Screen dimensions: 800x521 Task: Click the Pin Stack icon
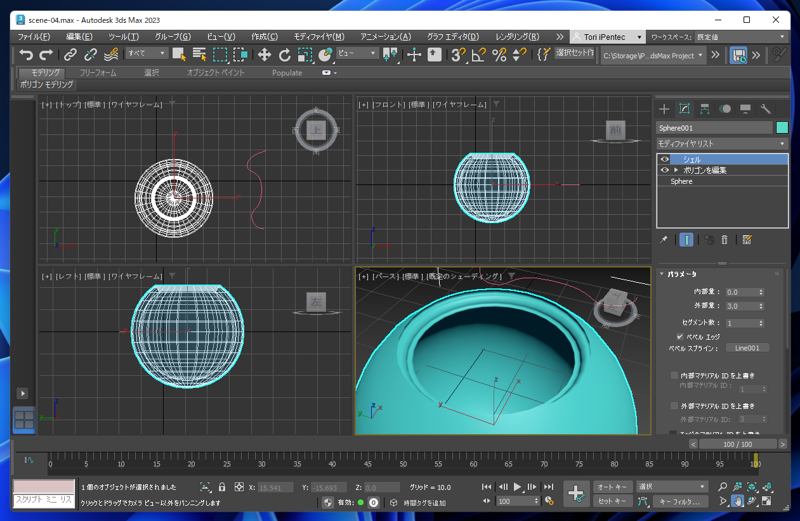663,240
